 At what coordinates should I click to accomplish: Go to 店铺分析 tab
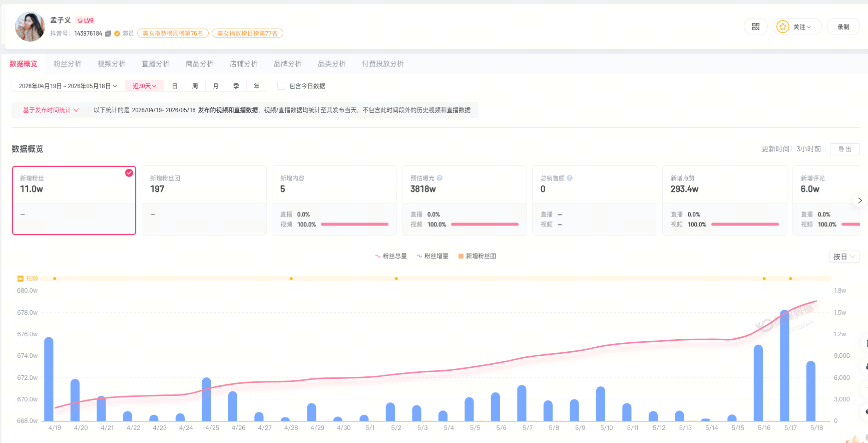[x=244, y=64]
